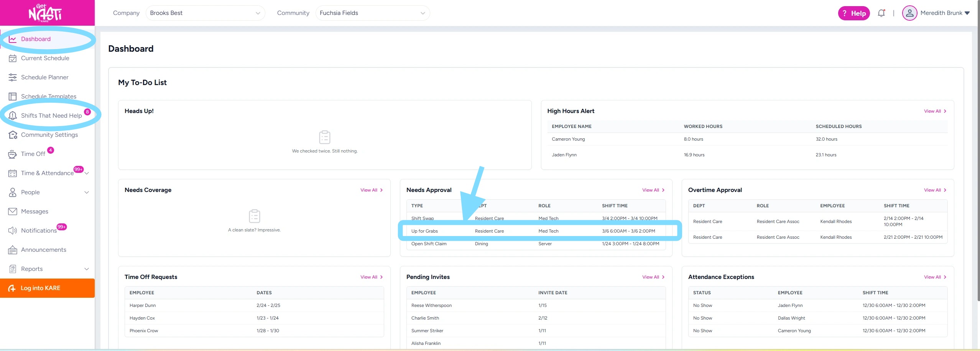Expand the Reports submenu chevron

tap(87, 269)
